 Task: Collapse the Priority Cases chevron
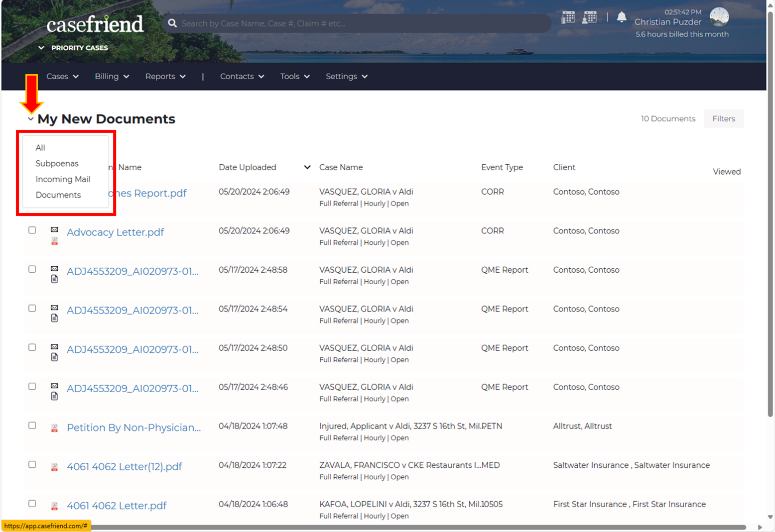pos(41,48)
